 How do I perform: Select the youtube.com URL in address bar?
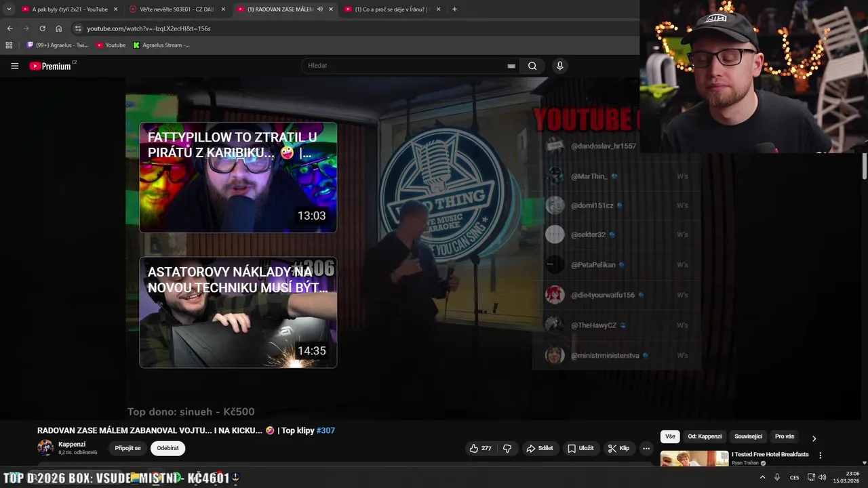click(149, 28)
